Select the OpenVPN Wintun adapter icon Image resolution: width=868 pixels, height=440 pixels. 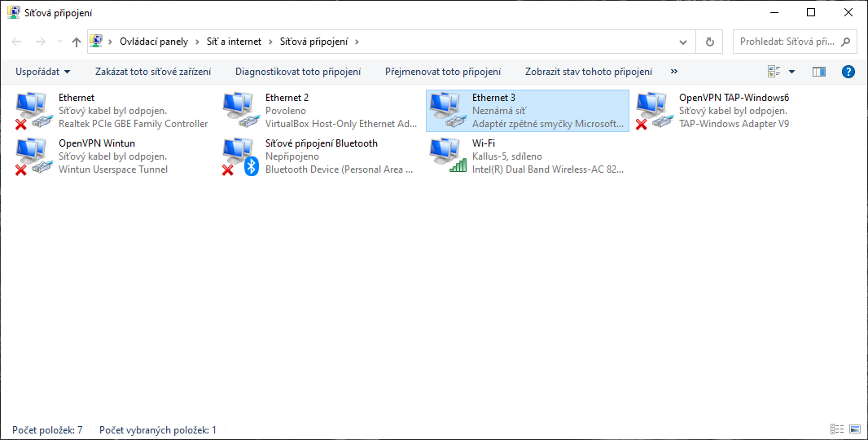33,156
